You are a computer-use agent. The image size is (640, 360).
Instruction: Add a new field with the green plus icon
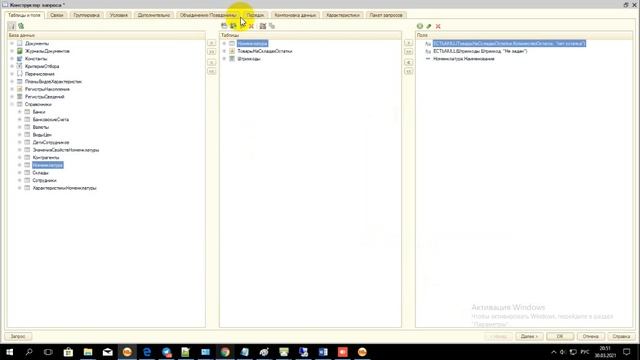(x=420, y=26)
